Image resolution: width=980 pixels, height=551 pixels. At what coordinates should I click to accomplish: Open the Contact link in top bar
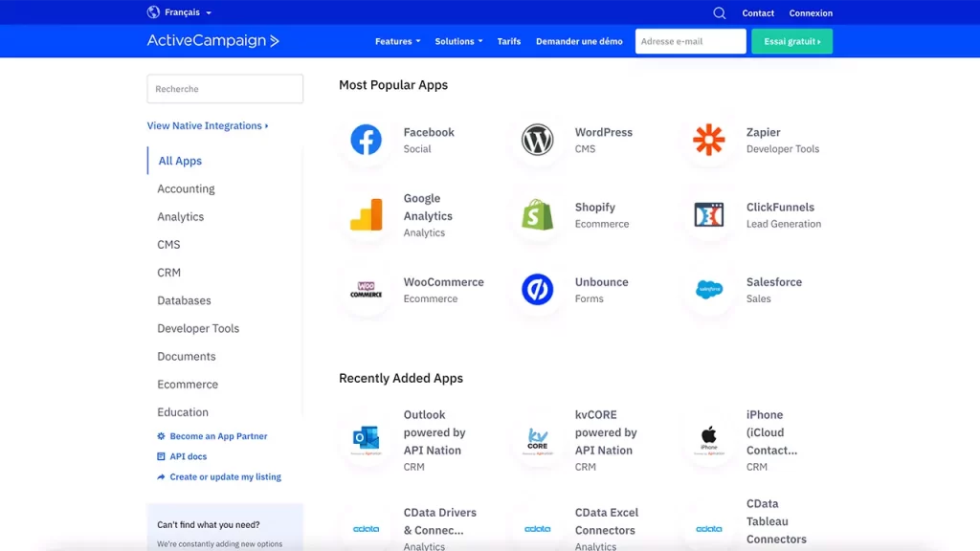pos(758,13)
